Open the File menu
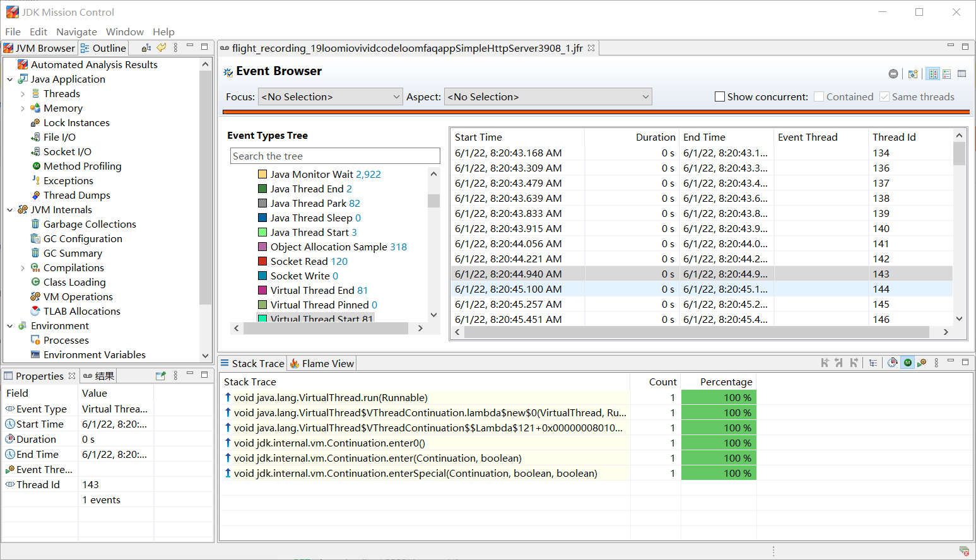976x560 pixels. pos(13,32)
